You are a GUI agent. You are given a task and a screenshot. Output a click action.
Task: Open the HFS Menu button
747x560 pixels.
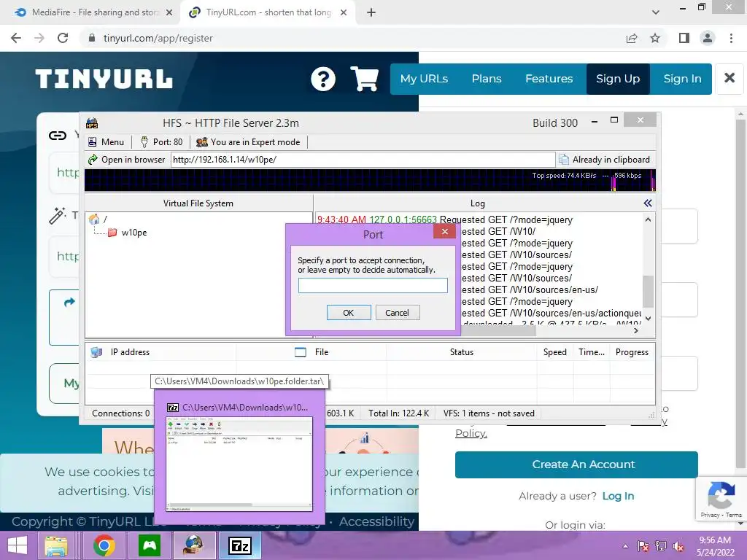pos(106,142)
